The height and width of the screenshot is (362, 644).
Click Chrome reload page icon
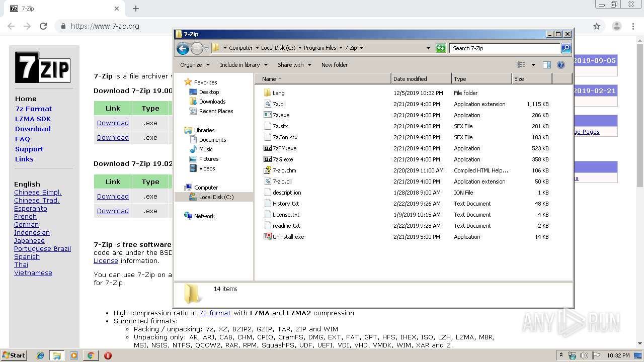coord(43,26)
